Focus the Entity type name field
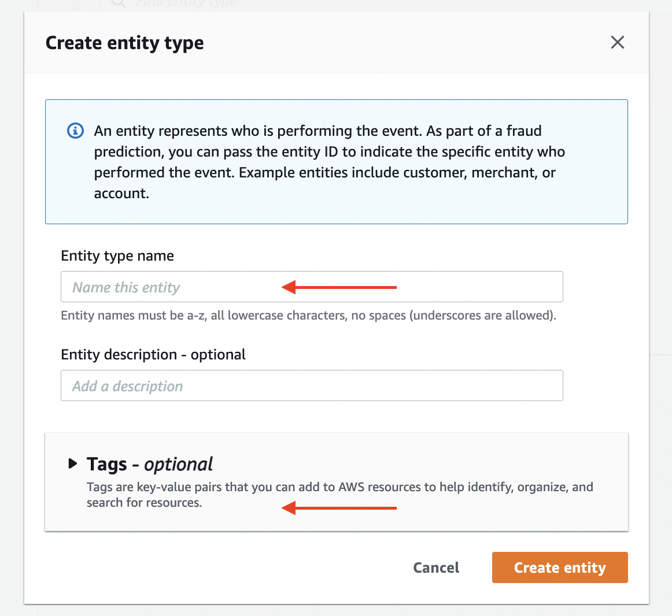 tap(312, 287)
